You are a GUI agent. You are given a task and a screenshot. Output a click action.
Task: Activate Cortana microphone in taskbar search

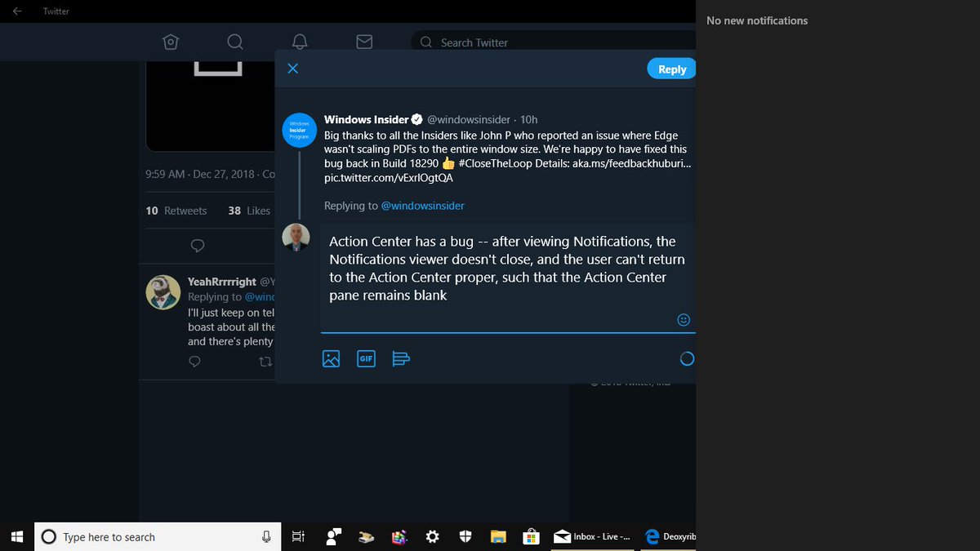pyautogui.click(x=266, y=536)
